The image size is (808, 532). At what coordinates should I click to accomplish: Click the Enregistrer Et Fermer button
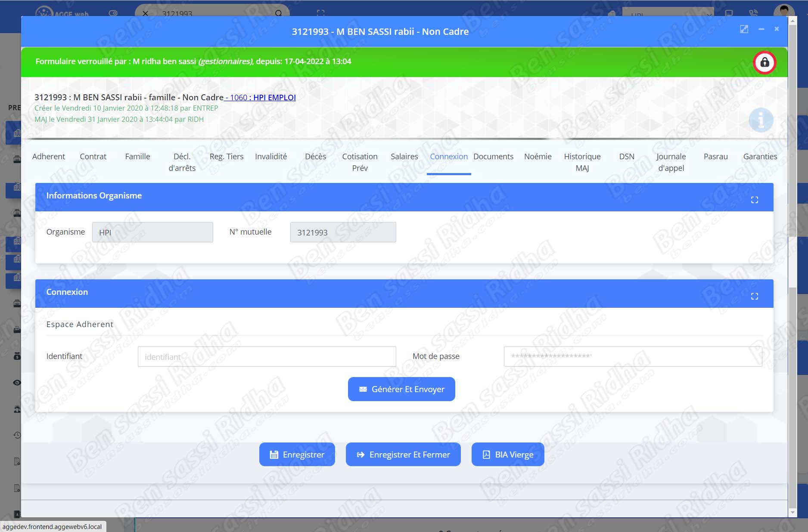(403, 455)
